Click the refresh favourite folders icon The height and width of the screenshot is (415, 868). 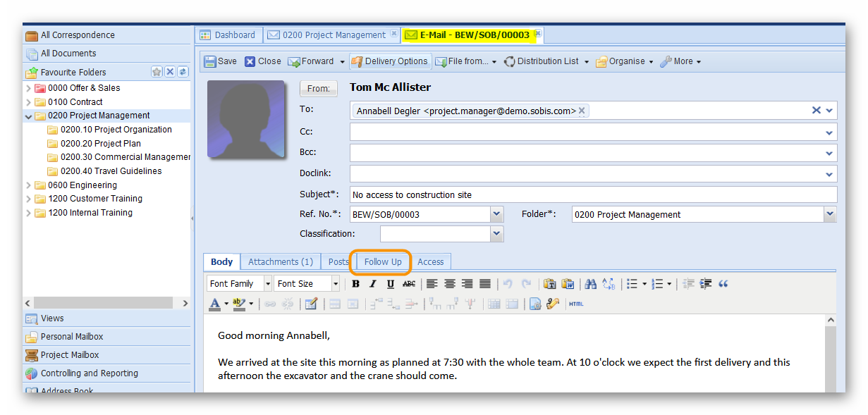pyautogui.click(x=183, y=72)
